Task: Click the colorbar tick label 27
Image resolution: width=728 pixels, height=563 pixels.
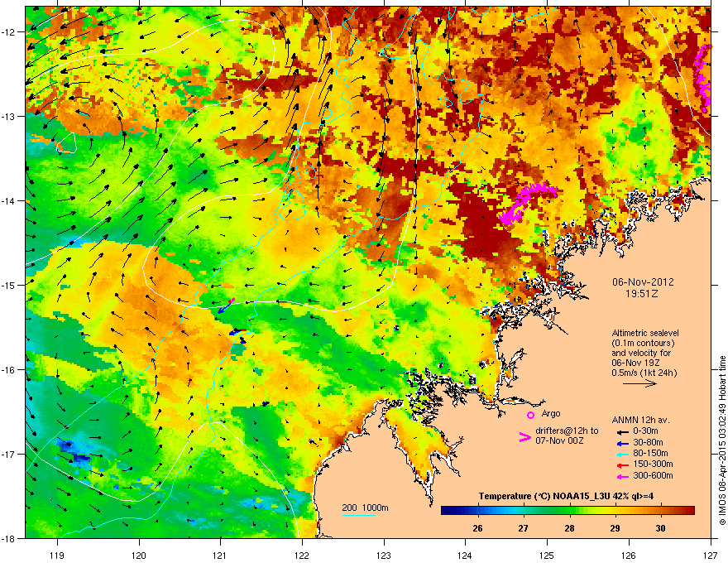Action: [x=523, y=528]
